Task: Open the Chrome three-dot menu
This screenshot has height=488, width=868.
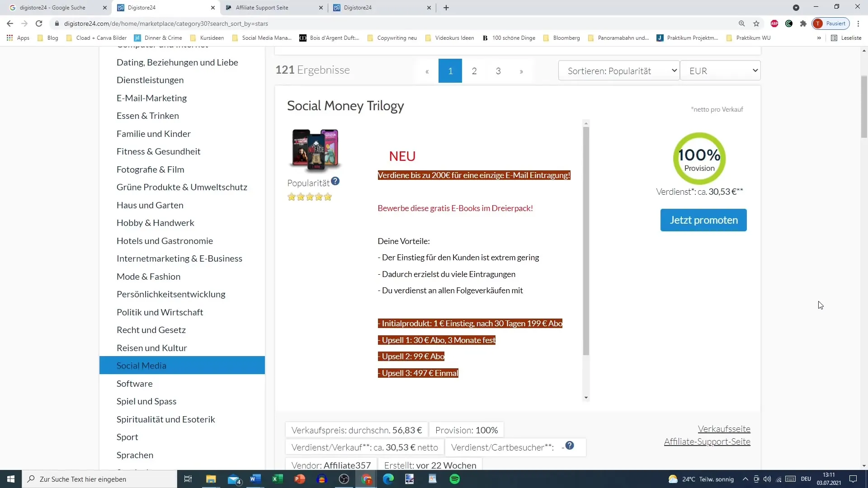Action: point(858,23)
